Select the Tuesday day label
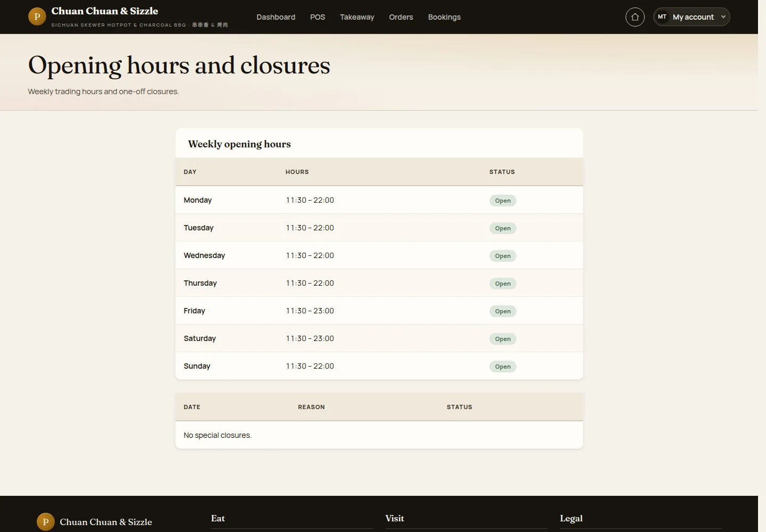Screen dimensions: 766x532 tap(198, 228)
